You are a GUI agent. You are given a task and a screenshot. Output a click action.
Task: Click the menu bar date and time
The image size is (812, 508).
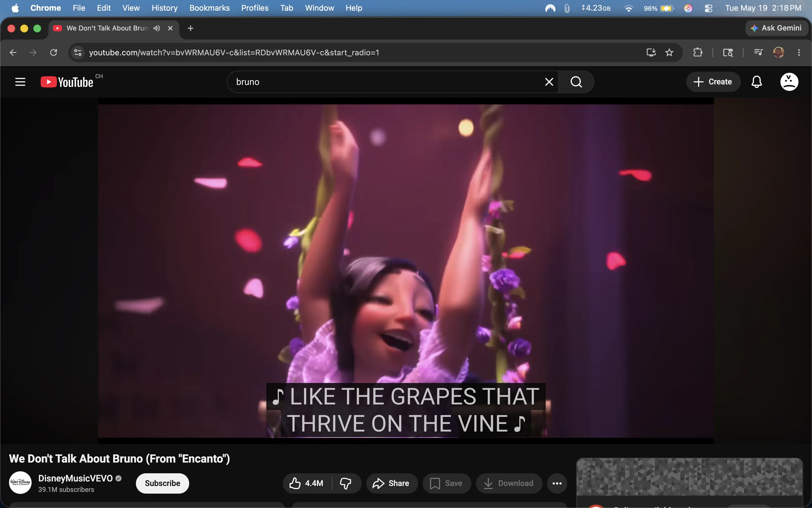(x=763, y=8)
